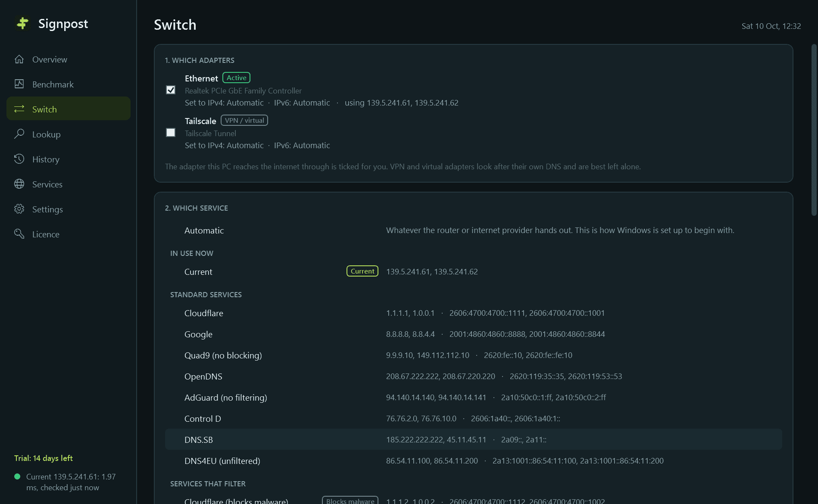Open the Benchmark section
Image resolution: width=818 pixels, height=504 pixels.
pos(69,84)
